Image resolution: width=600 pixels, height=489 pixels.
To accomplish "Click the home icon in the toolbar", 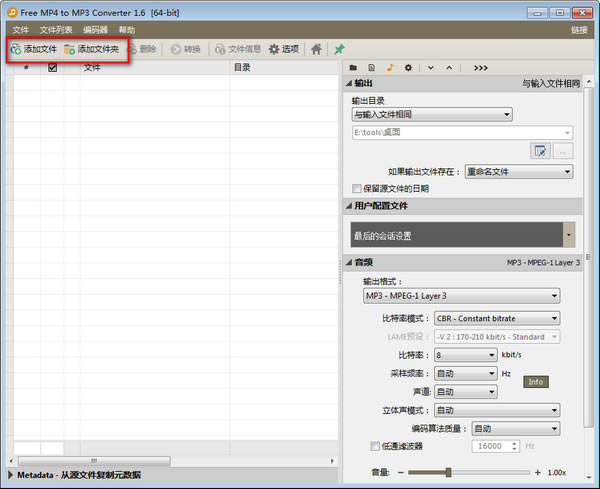I will coord(316,49).
